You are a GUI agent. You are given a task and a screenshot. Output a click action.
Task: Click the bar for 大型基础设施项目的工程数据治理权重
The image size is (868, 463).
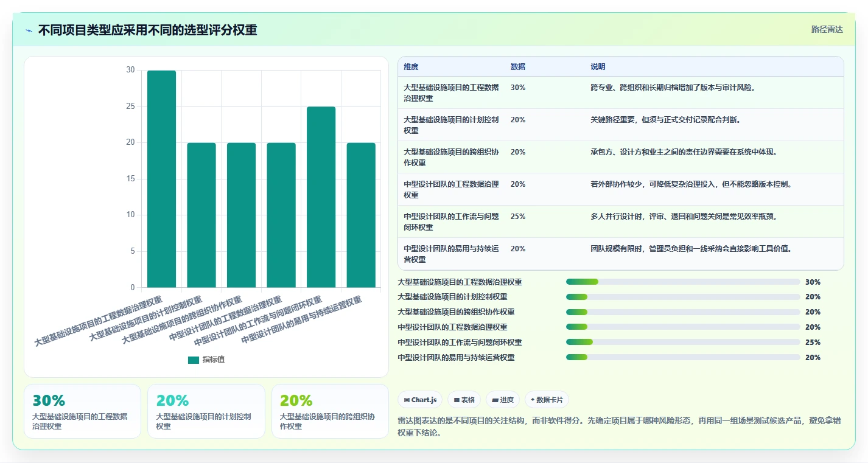click(161, 179)
